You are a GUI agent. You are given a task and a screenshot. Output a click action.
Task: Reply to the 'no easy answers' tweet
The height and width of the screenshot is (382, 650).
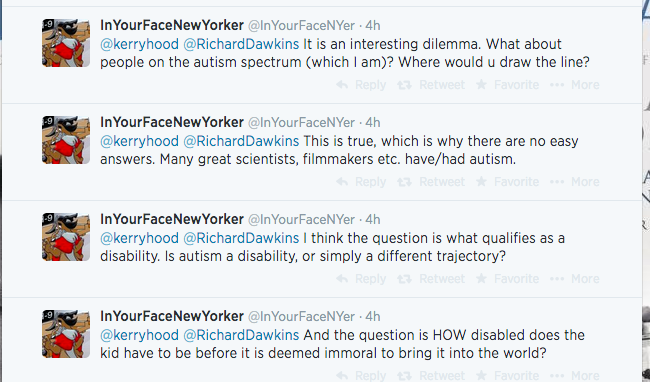click(361, 182)
